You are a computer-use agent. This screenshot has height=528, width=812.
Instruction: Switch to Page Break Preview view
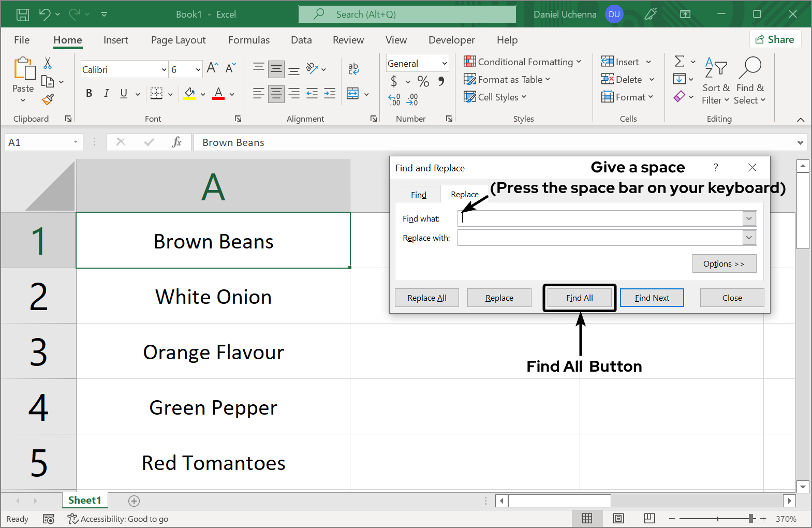point(649,518)
